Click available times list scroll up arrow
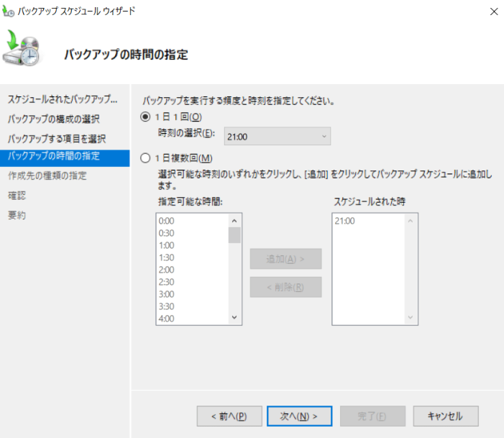504x438 pixels. coord(234,221)
